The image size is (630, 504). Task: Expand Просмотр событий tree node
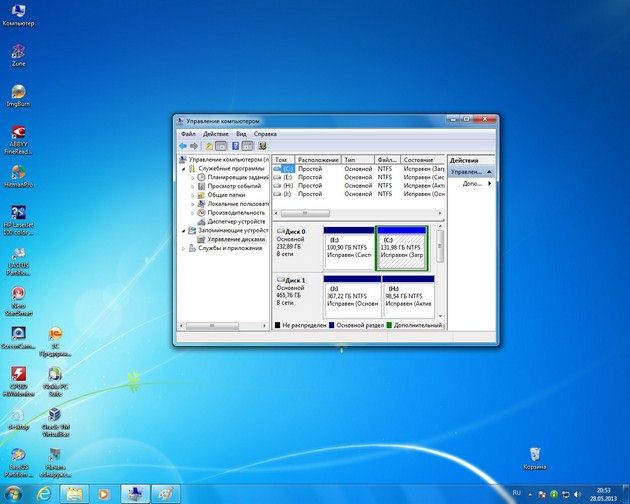[x=192, y=186]
